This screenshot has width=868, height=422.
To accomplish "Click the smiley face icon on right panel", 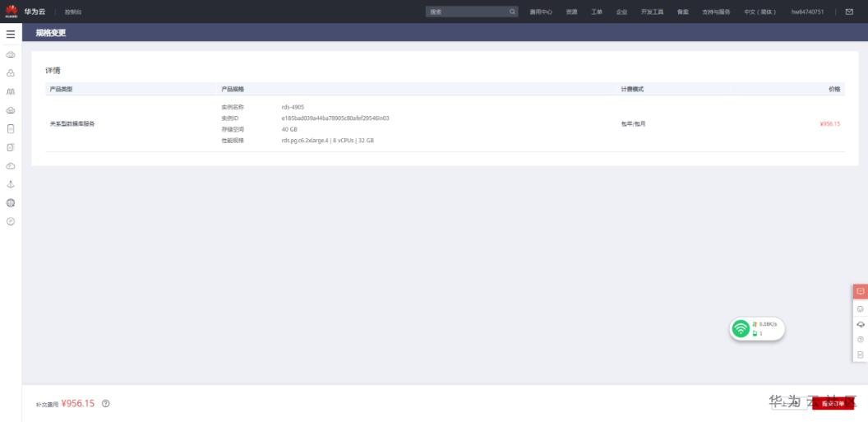I will [x=861, y=309].
